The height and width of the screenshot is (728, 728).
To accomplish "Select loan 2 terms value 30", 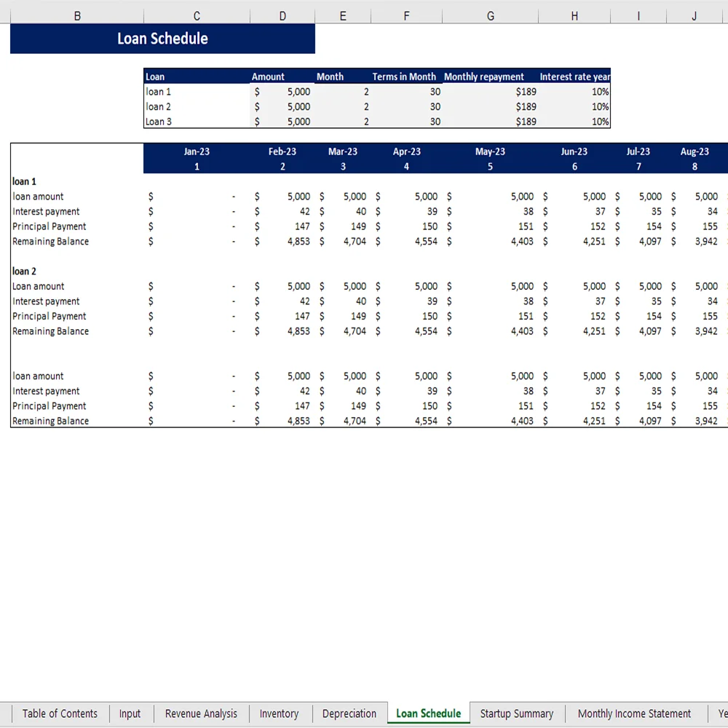I will [406, 106].
